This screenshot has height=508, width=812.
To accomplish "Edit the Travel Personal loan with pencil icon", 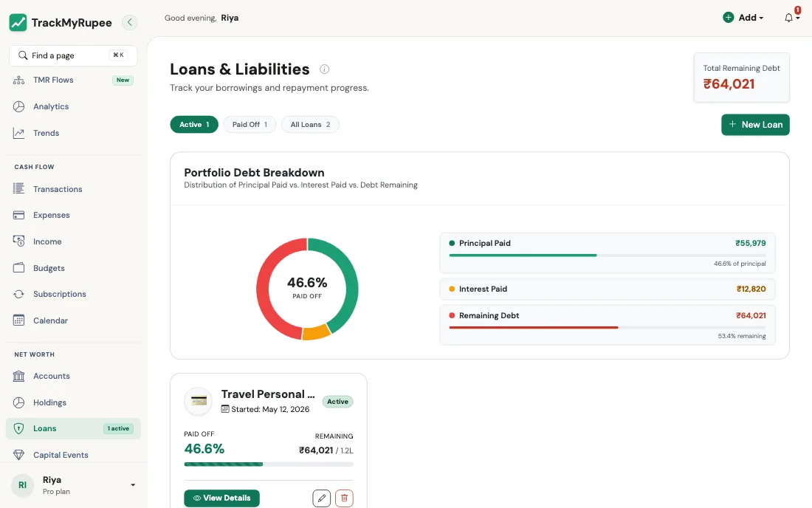I will click(322, 498).
